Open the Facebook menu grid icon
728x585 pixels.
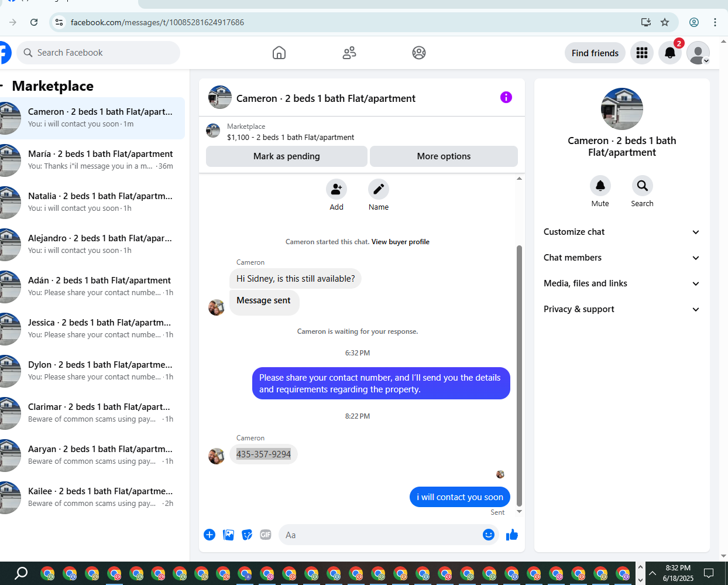tap(642, 53)
